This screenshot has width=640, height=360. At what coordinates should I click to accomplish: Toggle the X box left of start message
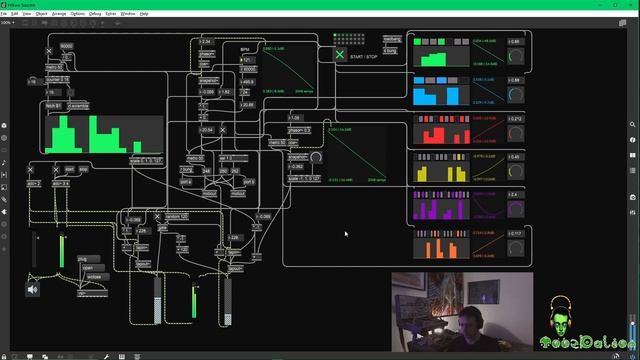pos(56,170)
